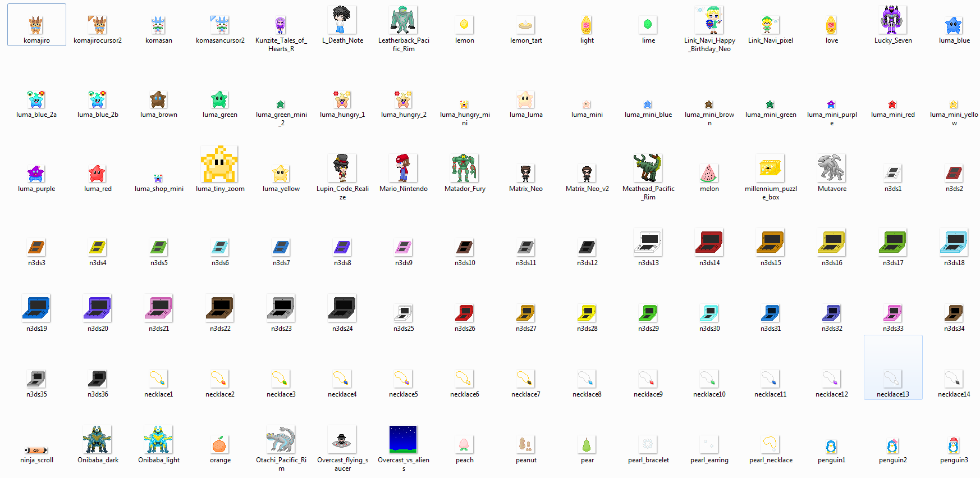
Task: Click the Leatherback_Pacific_Rim icon
Action: coord(403,20)
